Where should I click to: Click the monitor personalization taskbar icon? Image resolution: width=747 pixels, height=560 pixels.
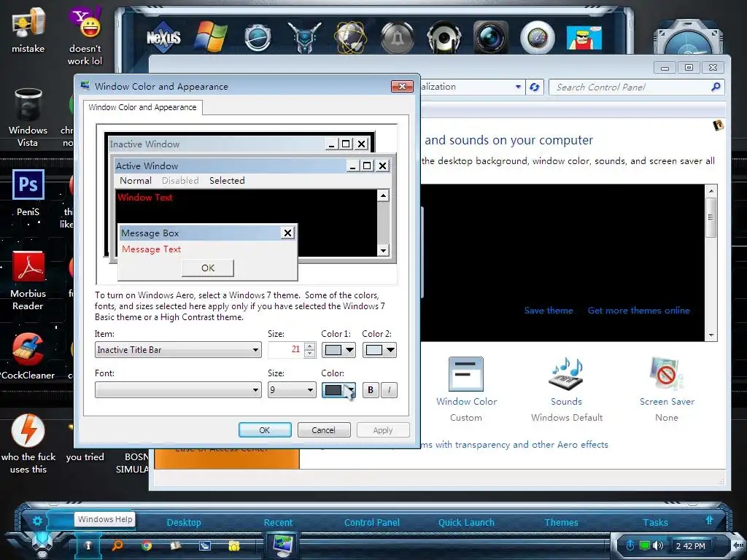[x=283, y=545]
